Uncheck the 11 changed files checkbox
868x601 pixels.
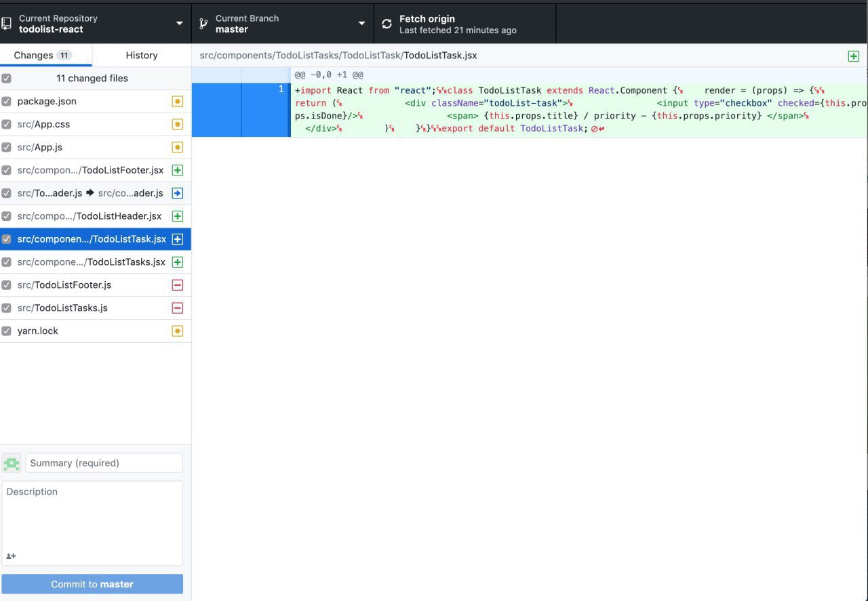click(x=7, y=79)
